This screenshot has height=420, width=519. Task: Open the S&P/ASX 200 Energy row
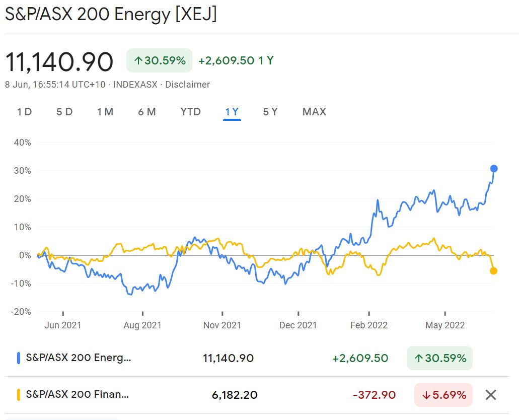click(78, 359)
